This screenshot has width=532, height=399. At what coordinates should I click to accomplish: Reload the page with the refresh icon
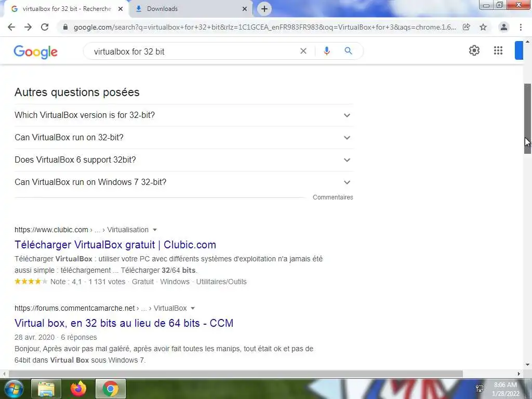(x=45, y=27)
